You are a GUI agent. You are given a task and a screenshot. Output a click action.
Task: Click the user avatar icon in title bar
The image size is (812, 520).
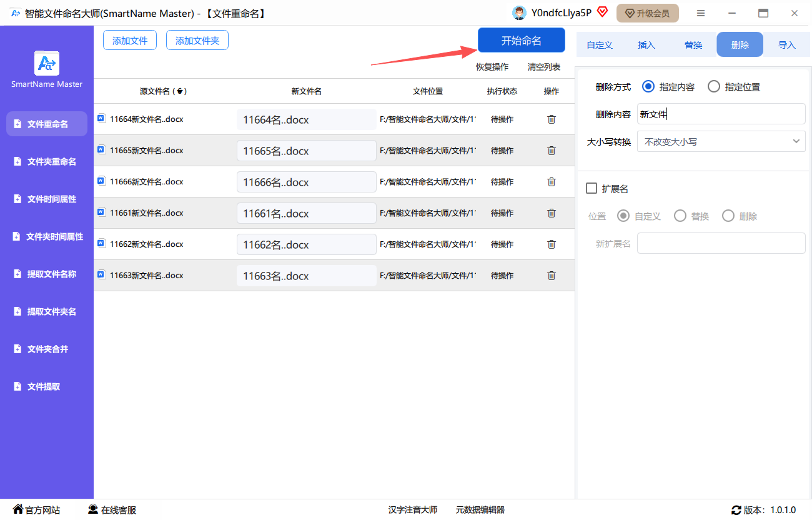pyautogui.click(x=519, y=13)
